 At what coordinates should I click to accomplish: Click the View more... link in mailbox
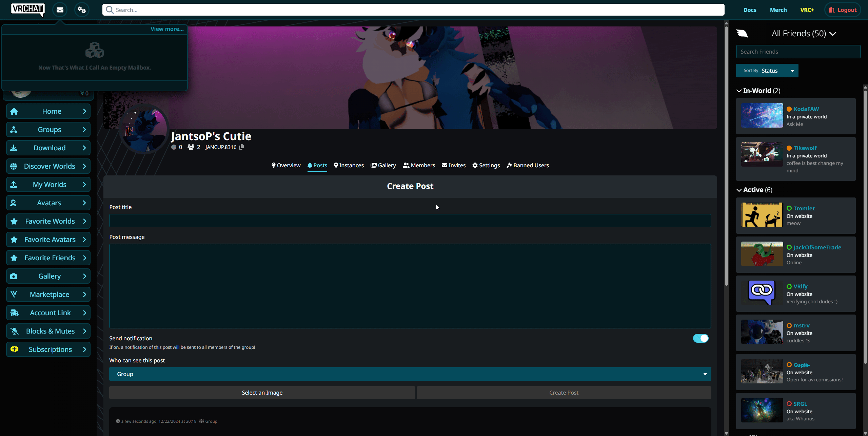click(167, 29)
